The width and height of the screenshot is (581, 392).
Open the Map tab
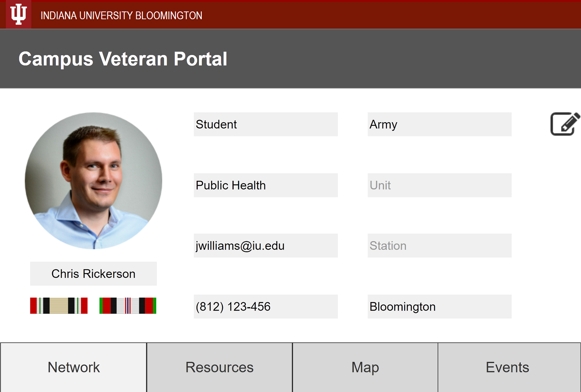click(x=365, y=367)
